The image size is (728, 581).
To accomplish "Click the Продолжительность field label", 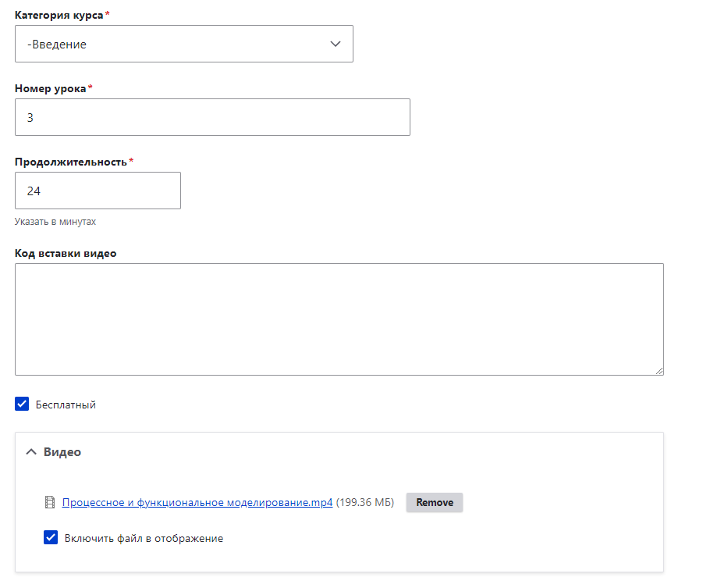I will [70, 162].
